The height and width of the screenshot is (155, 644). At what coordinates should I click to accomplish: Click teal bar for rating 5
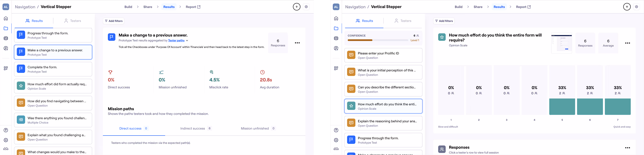coord(562,107)
